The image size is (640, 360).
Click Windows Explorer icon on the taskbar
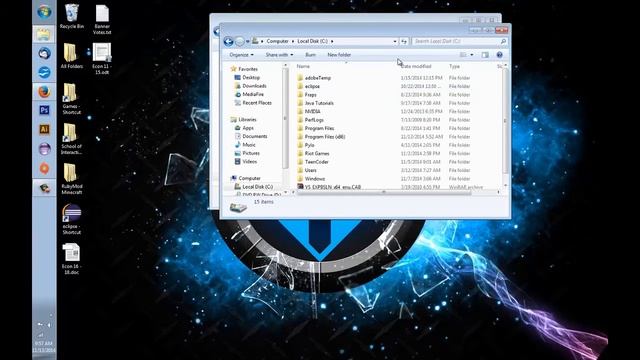pyautogui.click(x=44, y=34)
